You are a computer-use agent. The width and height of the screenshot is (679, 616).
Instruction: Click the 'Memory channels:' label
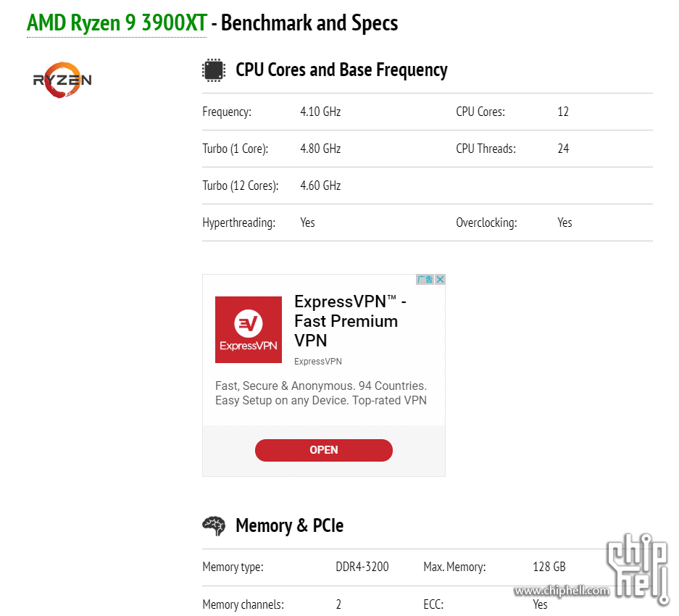[243, 604]
